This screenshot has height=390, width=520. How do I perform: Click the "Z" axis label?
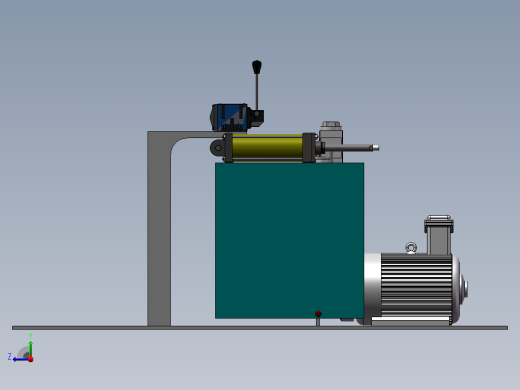click(x=10, y=357)
